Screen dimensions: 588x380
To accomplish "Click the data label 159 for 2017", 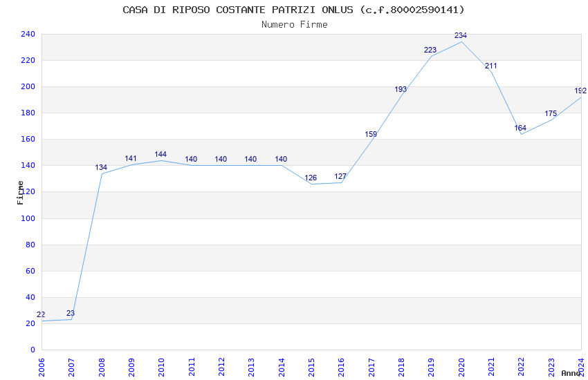I will 371,134.
